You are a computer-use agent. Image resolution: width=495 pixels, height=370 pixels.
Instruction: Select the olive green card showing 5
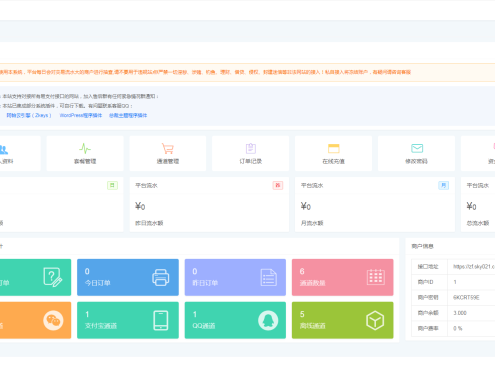tap(343, 320)
